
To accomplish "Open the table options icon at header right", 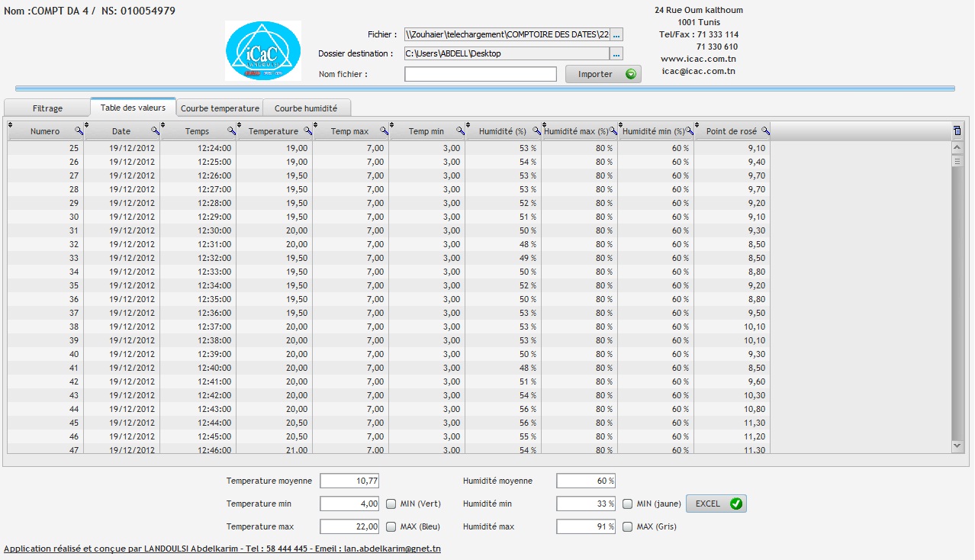I will tap(957, 131).
